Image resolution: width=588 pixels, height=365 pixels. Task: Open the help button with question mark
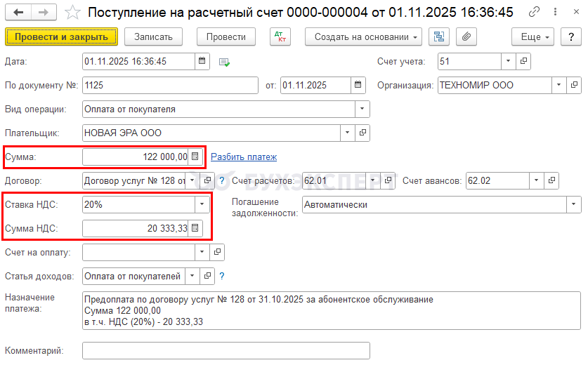coord(570,36)
